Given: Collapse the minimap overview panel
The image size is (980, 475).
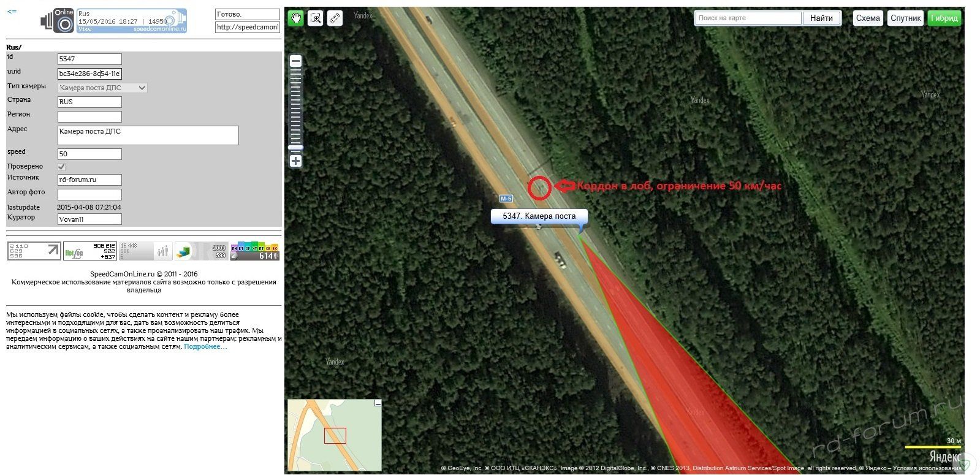Looking at the screenshot, I should pyautogui.click(x=378, y=403).
